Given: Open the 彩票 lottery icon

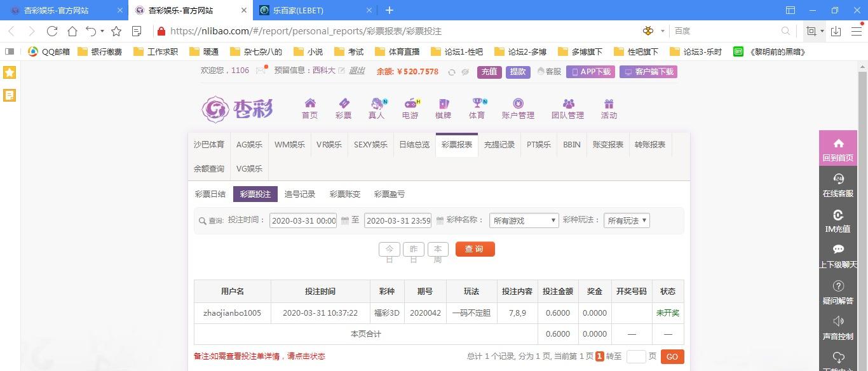Looking at the screenshot, I should coord(343,104).
